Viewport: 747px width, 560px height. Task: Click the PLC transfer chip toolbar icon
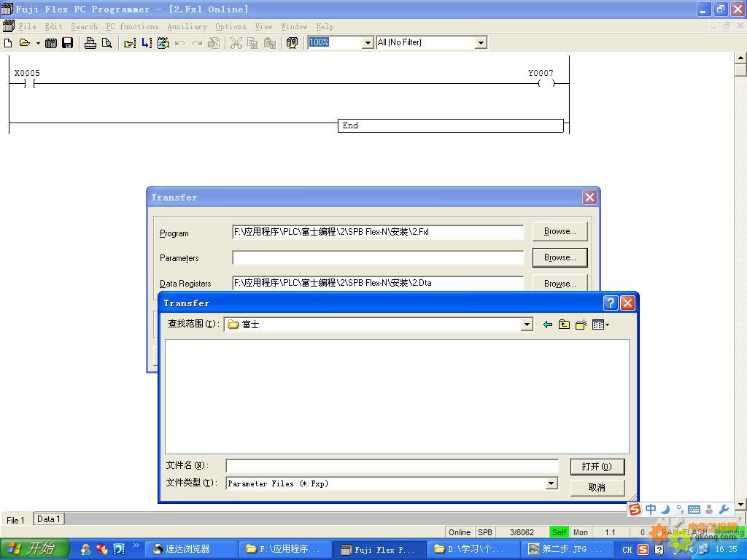tap(51, 43)
